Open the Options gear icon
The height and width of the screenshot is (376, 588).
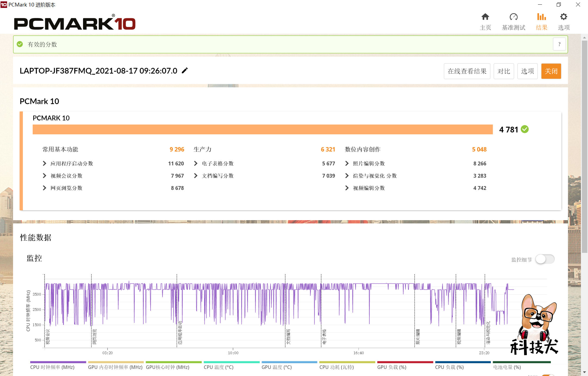[563, 17]
